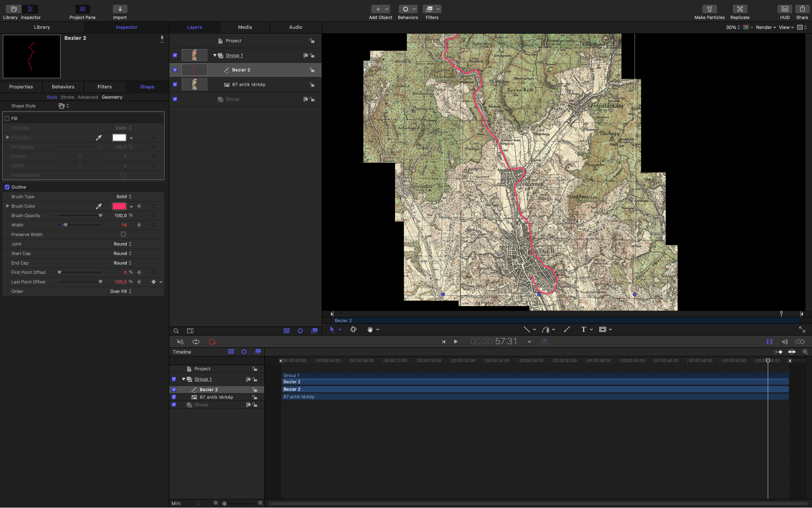
Task: Disable the Outline checkbox
Action: tap(7, 187)
